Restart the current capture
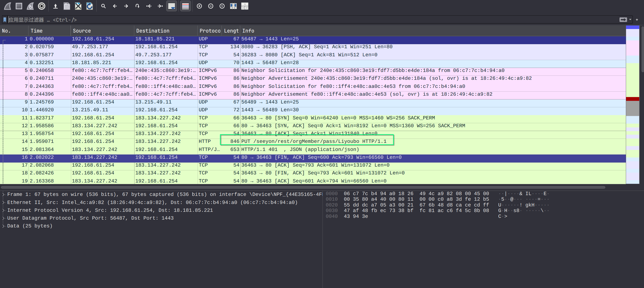The width and height of the screenshot is (644, 288). point(30,6)
